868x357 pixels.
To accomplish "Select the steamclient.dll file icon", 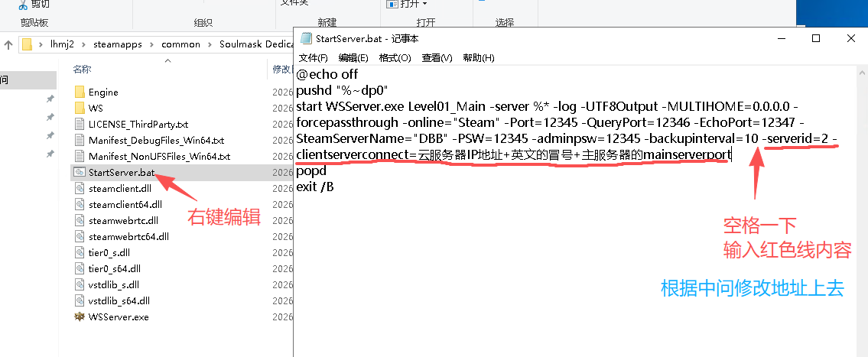I will (80, 188).
